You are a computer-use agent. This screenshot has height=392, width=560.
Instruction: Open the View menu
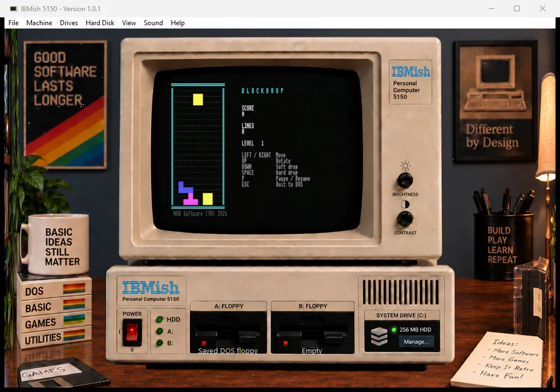click(129, 23)
